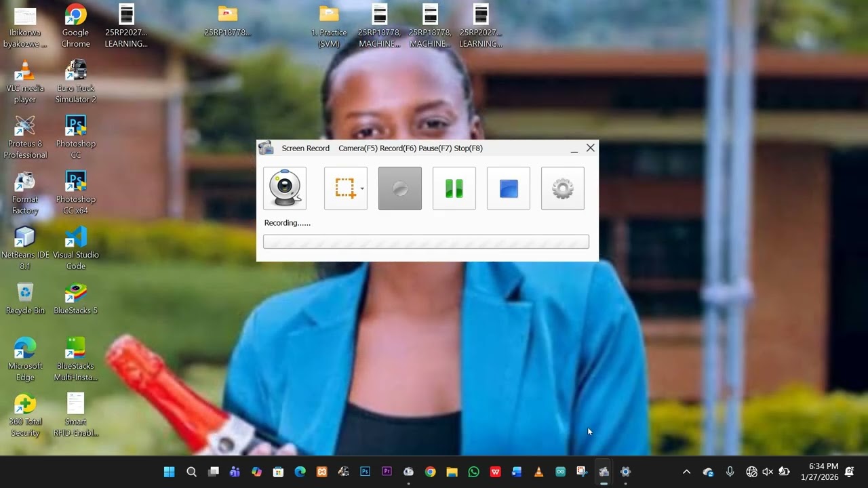Click the select capture region icon
Screen dimensions: 868x488
[x=344, y=188]
